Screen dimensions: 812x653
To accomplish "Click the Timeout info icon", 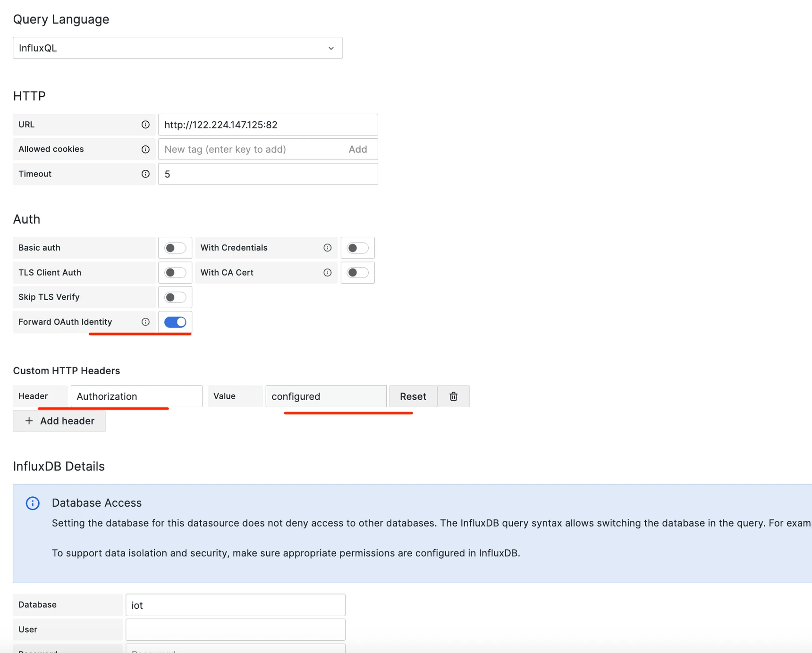I will pyautogui.click(x=145, y=174).
